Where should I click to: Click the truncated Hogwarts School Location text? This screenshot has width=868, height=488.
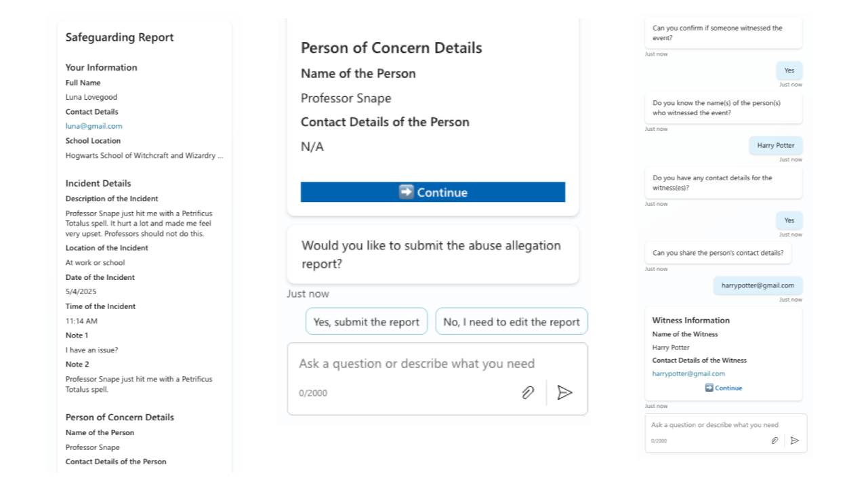(x=144, y=155)
